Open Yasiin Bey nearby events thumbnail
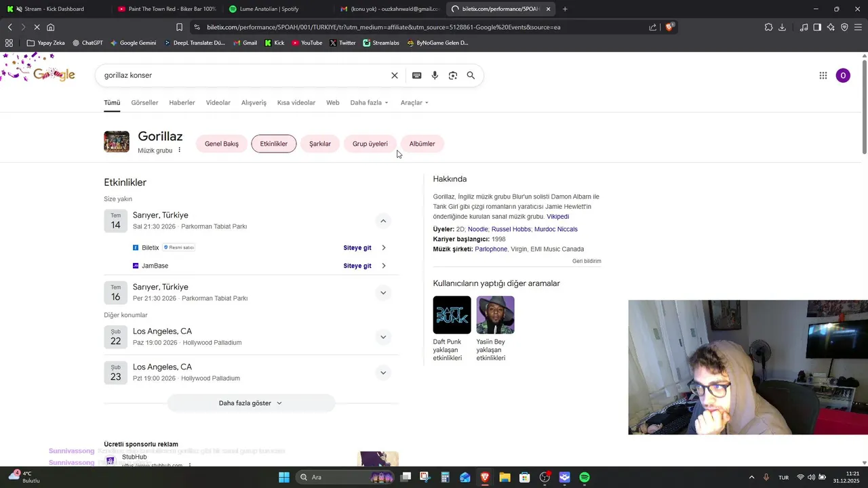Viewport: 868px width, 488px height. 495,314
